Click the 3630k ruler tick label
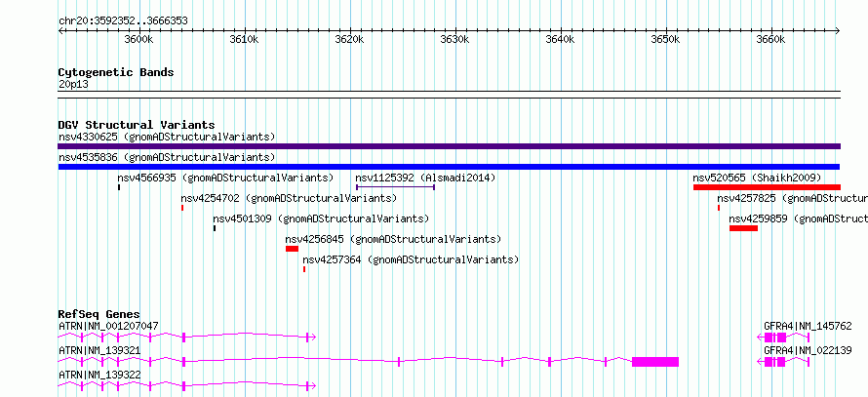Viewport: 868px width, 397px height. coord(455,40)
